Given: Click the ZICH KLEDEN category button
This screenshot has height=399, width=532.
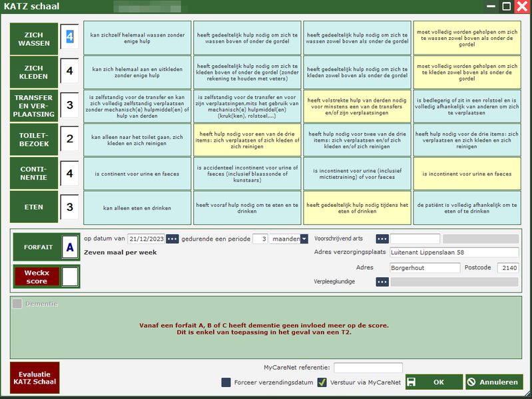Looking at the screenshot, I should pyautogui.click(x=34, y=72).
